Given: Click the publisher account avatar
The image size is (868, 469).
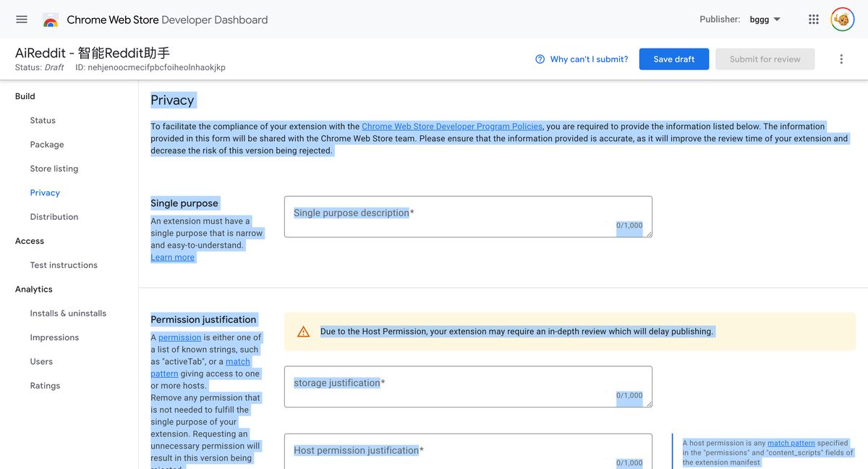Looking at the screenshot, I should click(x=841, y=19).
